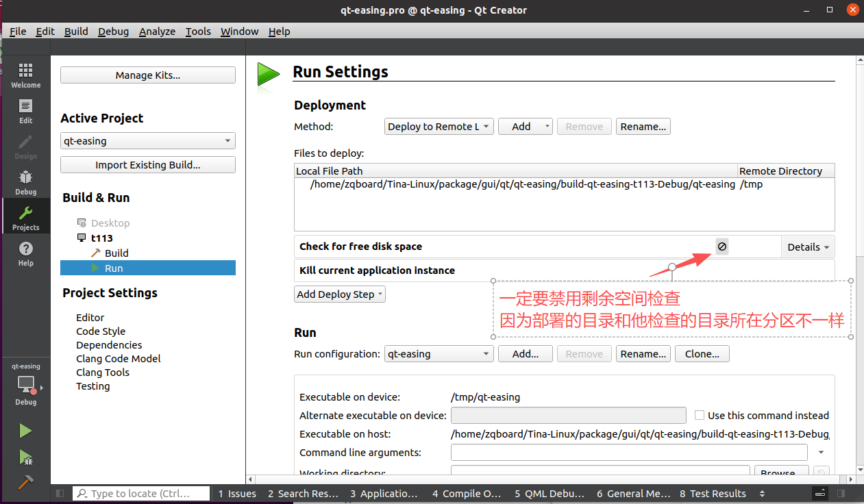Disable the free disk space check
864x504 pixels.
click(722, 247)
